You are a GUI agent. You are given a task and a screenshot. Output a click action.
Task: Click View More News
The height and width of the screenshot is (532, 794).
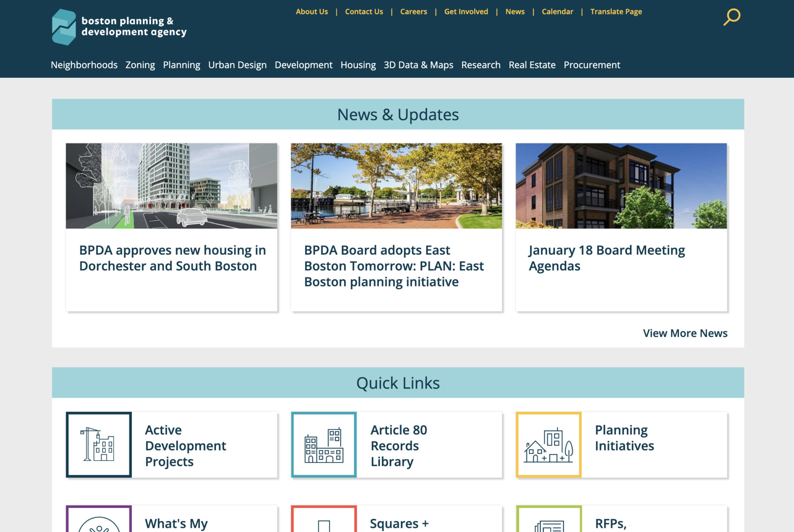[x=685, y=333]
